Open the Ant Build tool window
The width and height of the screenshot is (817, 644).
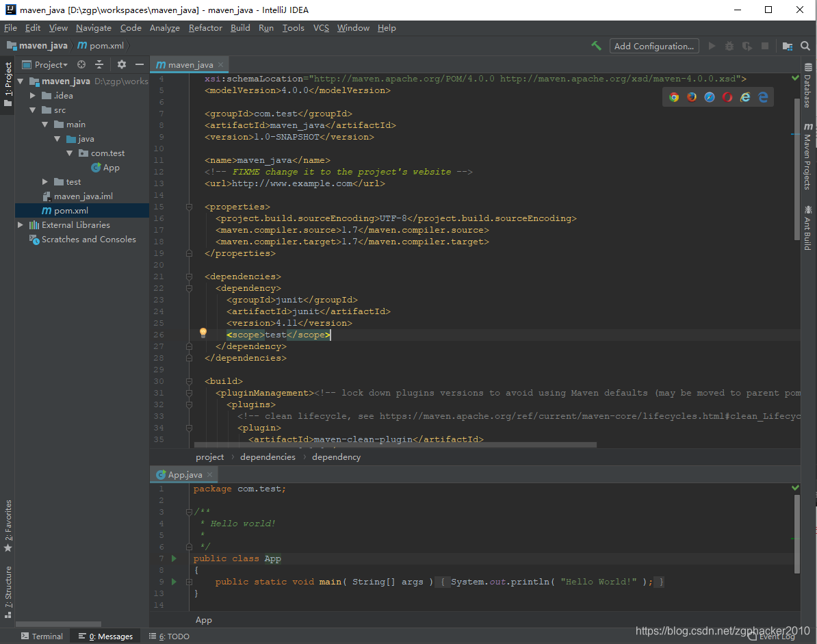[807, 228]
